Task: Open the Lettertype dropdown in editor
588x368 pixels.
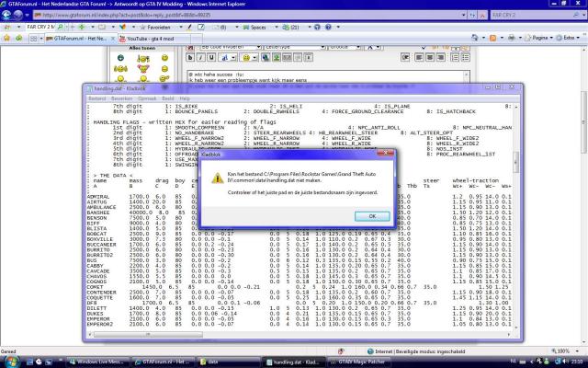Action: [x=294, y=47]
